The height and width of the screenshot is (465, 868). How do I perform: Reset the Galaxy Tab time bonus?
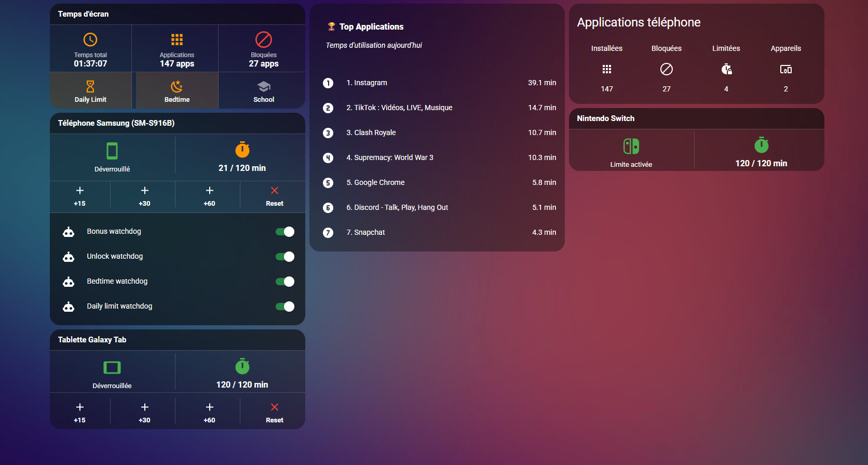point(275,413)
